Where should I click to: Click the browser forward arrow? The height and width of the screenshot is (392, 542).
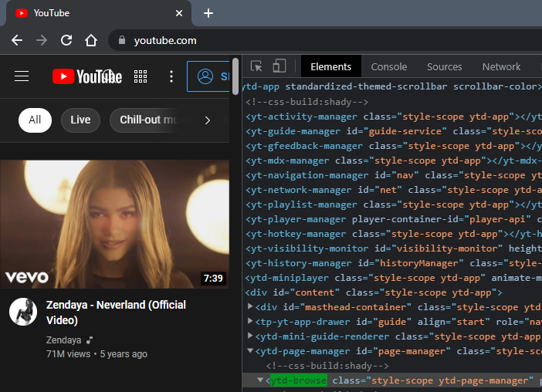coord(42,40)
